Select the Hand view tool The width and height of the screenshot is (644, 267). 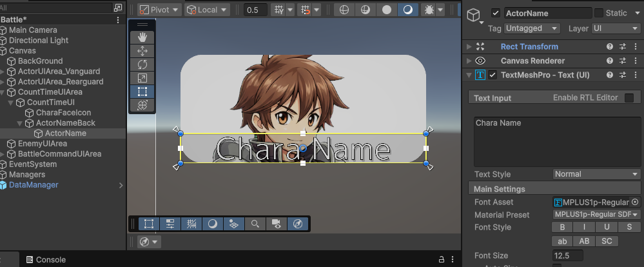[142, 37]
